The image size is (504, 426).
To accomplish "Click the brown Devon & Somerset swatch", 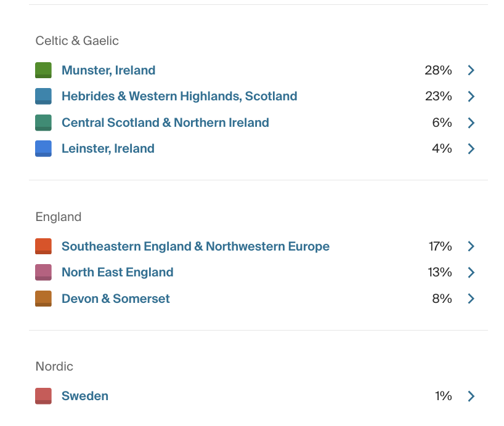I will pos(43,299).
